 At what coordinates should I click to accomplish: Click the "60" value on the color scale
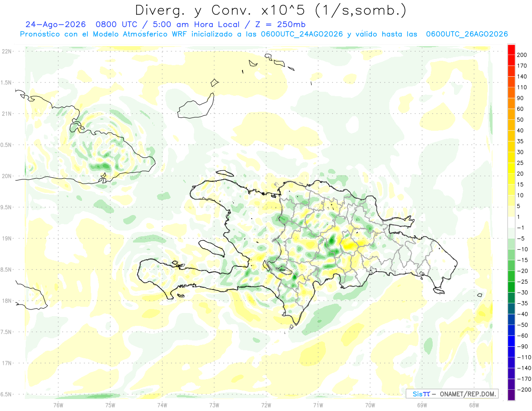521,109
